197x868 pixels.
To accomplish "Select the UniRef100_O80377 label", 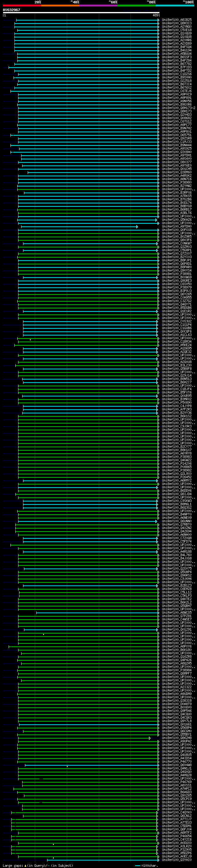I will (176, 162).
